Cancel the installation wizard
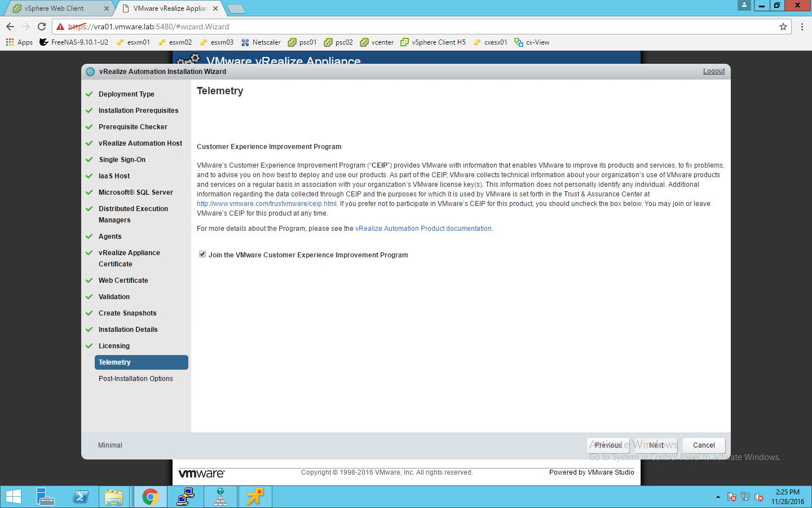This screenshot has height=508, width=812. 704,445
